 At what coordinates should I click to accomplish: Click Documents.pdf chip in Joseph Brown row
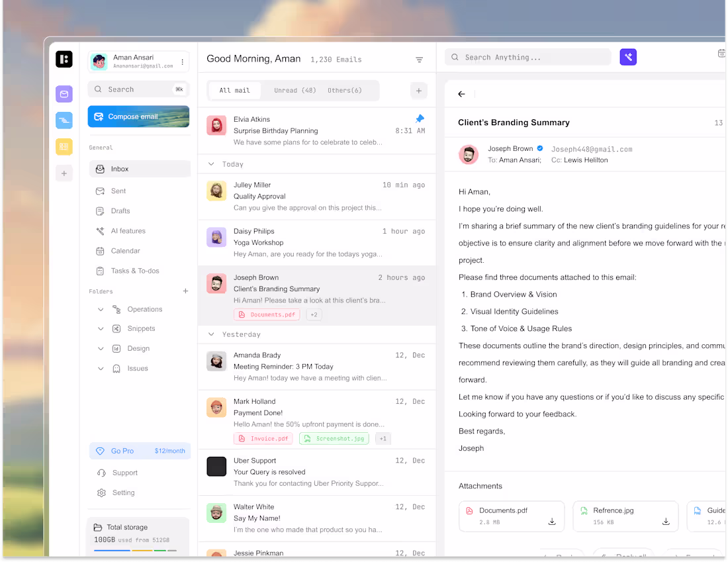267,315
